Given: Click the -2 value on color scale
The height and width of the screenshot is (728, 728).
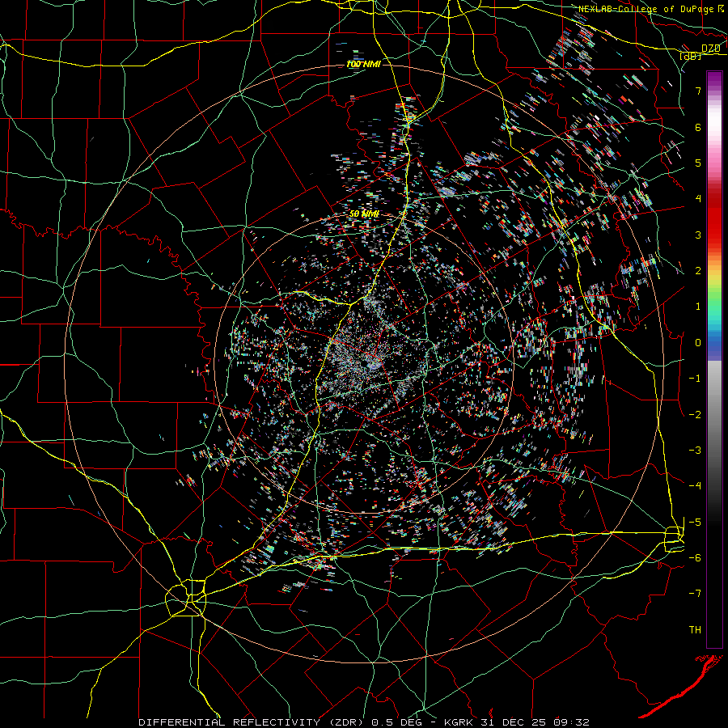Looking at the screenshot, I should (x=695, y=415).
